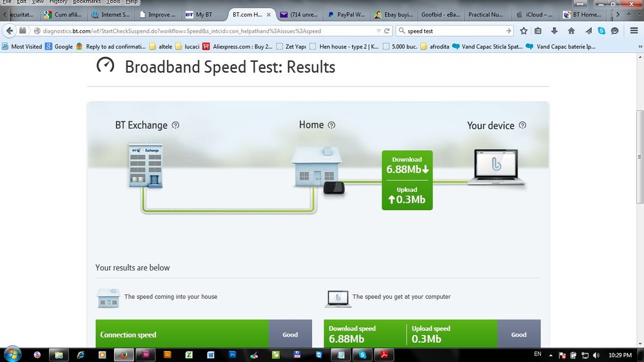Click the green Connection speed bar

(182, 334)
